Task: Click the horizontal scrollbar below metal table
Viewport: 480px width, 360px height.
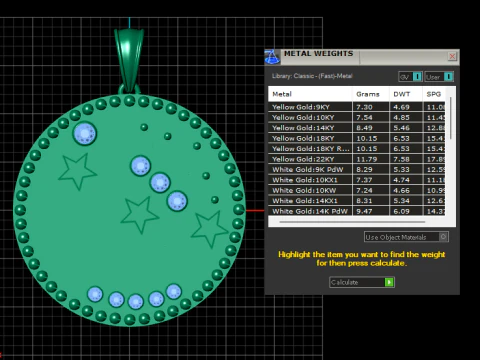Action: click(352, 222)
